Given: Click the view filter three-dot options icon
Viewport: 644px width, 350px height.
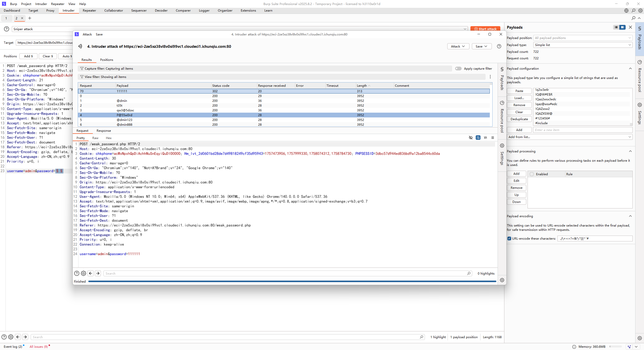Looking at the screenshot, I should [x=490, y=77].
